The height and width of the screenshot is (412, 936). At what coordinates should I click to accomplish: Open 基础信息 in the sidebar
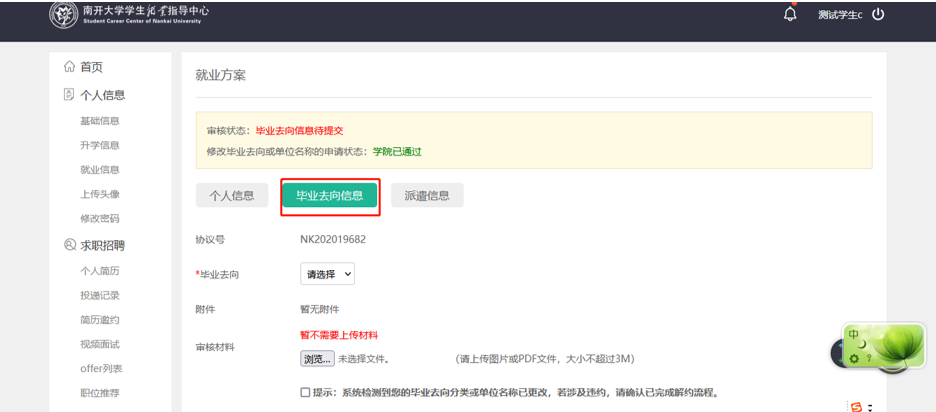click(100, 121)
